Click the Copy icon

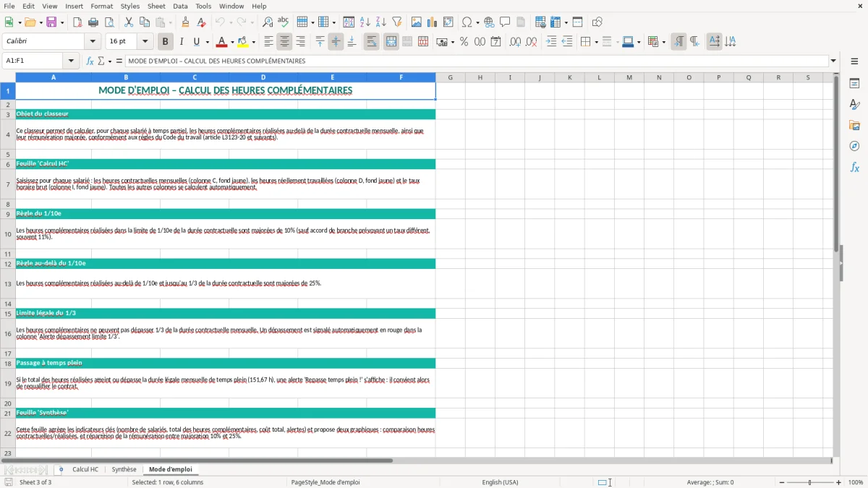tap(145, 22)
